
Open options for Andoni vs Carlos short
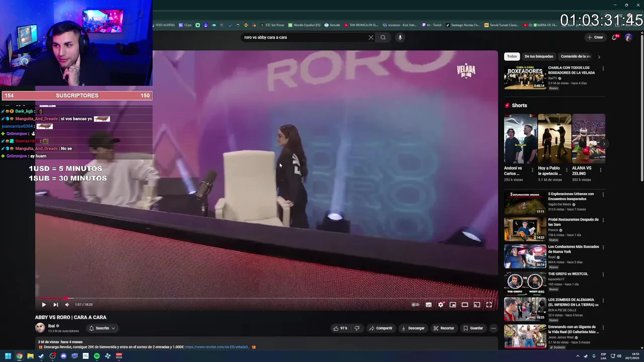[x=533, y=170]
